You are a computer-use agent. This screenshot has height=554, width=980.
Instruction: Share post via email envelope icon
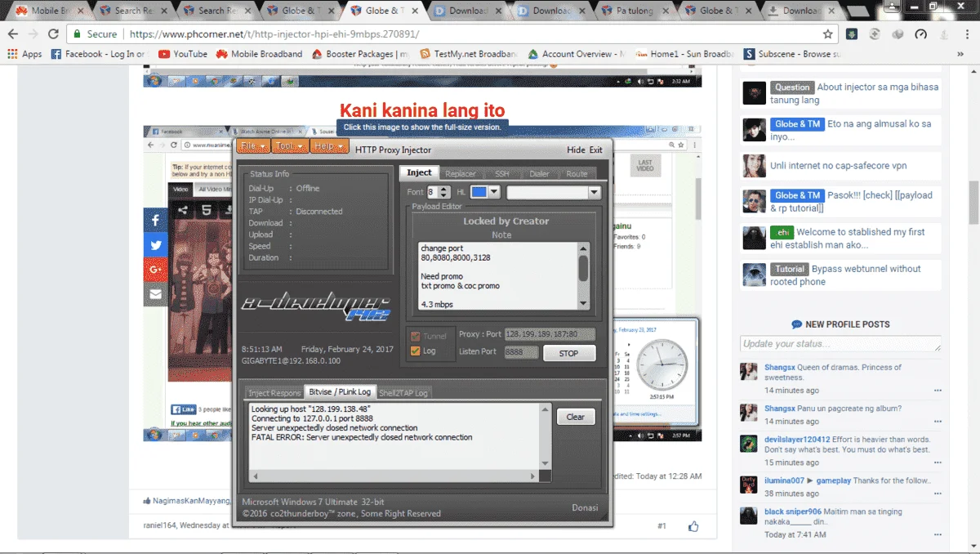click(156, 294)
